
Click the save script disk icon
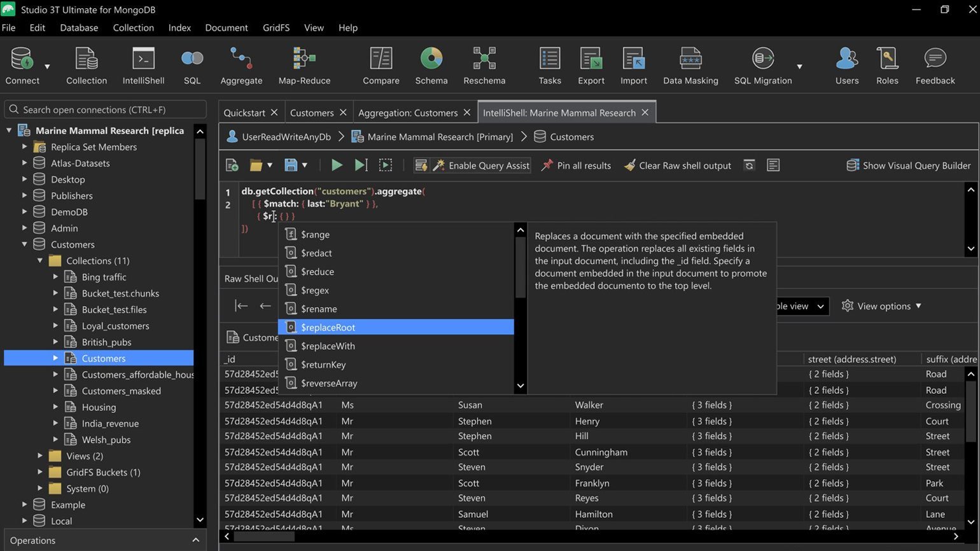click(x=291, y=165)
